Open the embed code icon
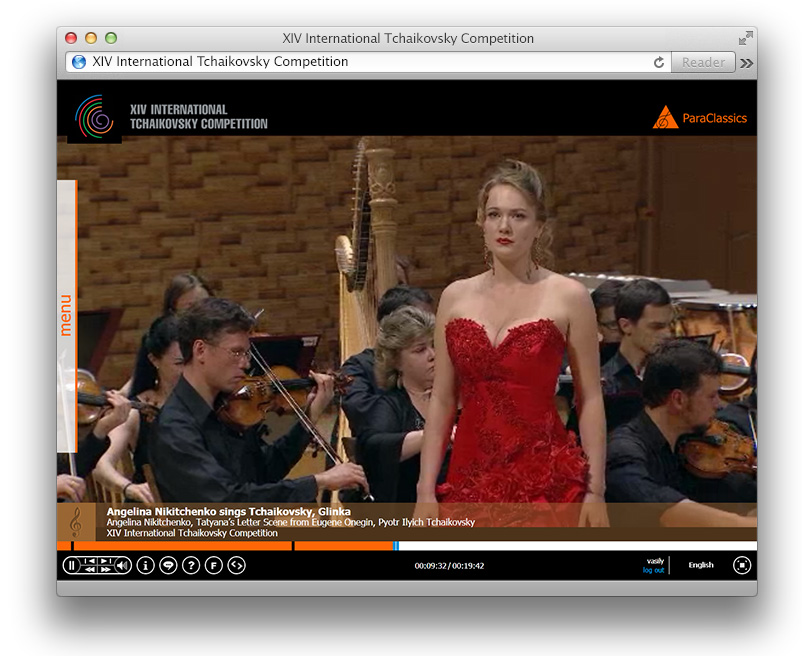This screenshot has height=656, width=810. 236,565
